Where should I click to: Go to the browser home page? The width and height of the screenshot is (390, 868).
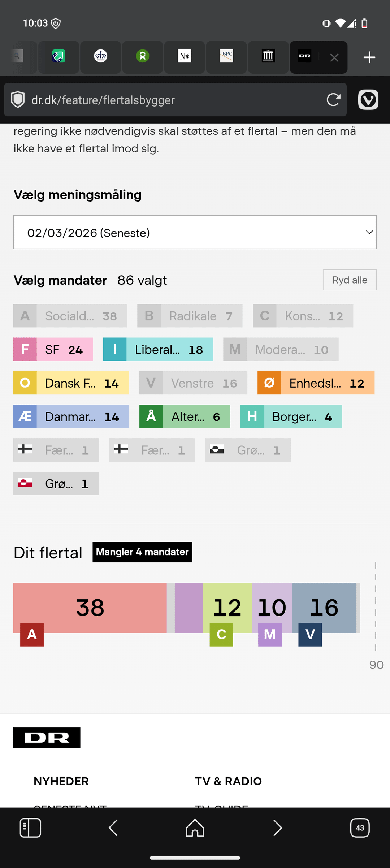[195, 828]
